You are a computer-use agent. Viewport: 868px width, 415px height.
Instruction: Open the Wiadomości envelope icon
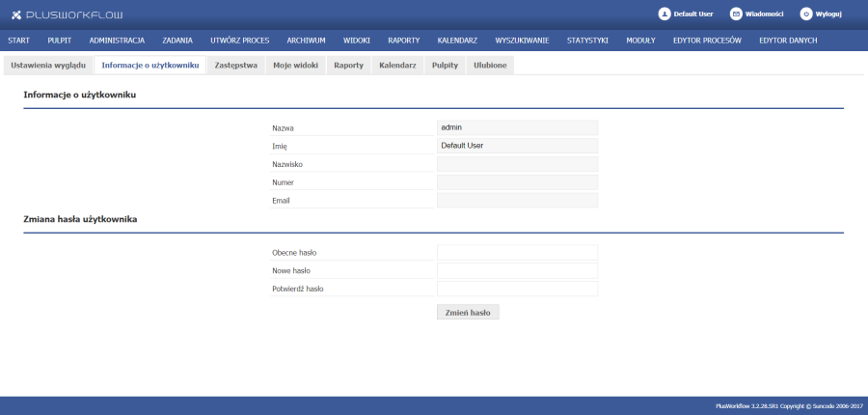tap(736, 14)
